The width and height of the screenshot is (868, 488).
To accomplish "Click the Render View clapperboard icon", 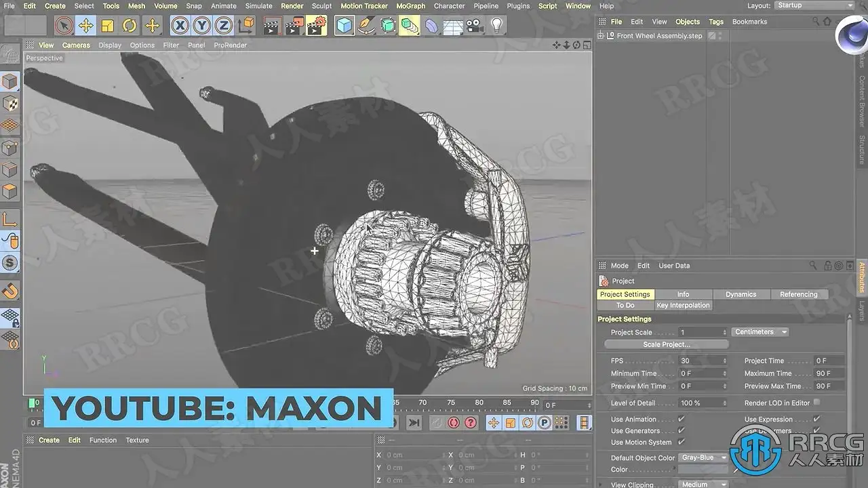I will coord(272,26).
